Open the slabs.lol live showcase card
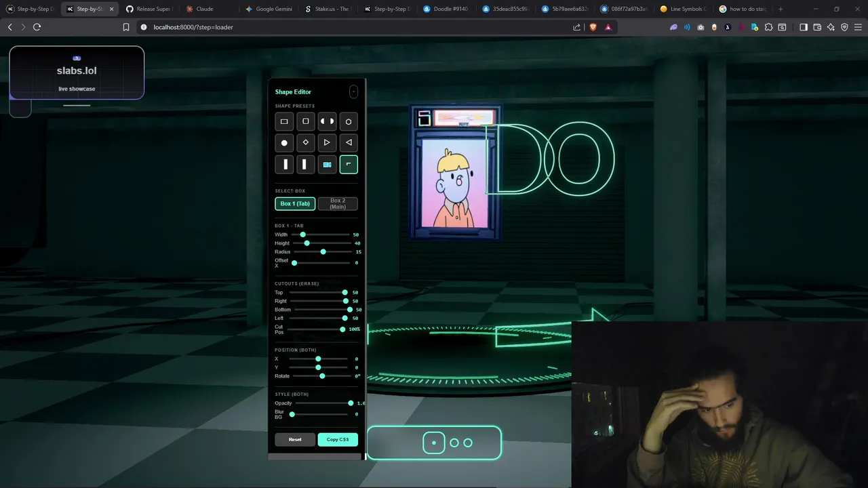The width and height of the screenshot is (868, 488). click(77, 73)
